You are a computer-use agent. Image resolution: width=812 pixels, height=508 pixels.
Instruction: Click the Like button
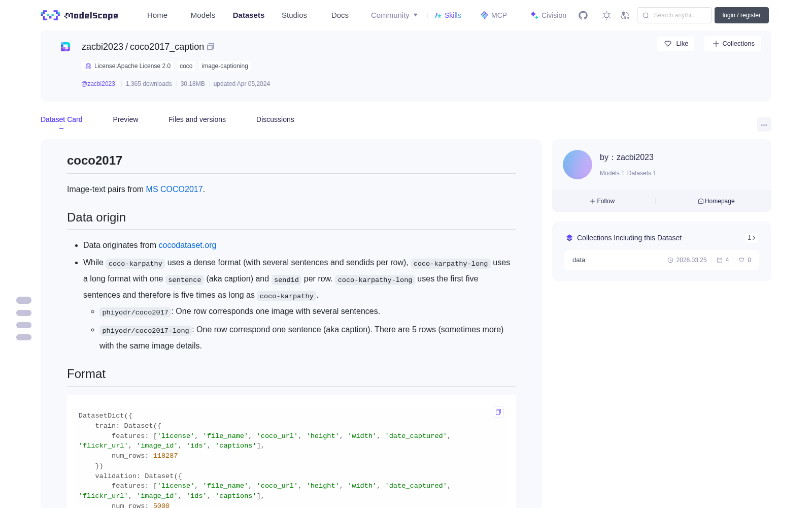coord(675,44)
